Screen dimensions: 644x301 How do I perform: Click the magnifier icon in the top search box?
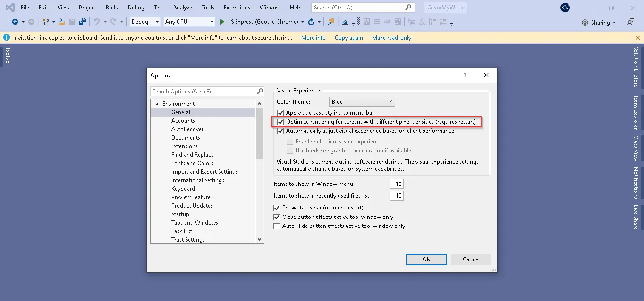point(408,8)
